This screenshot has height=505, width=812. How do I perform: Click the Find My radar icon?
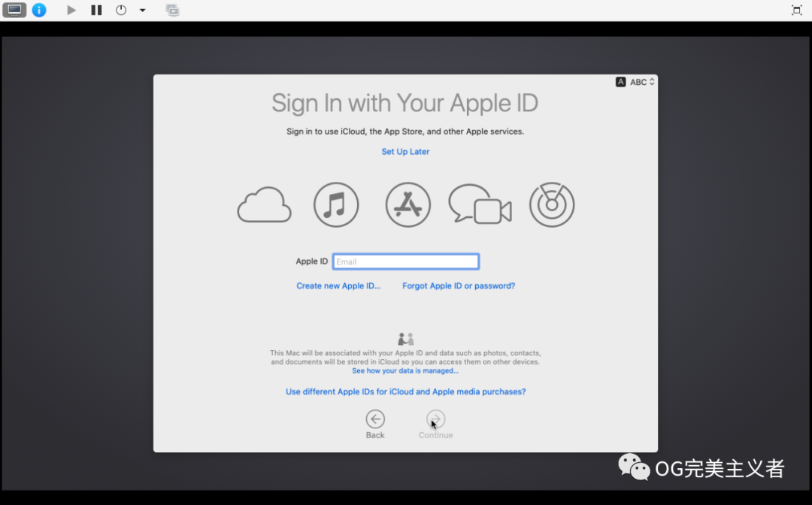point(552,205)
